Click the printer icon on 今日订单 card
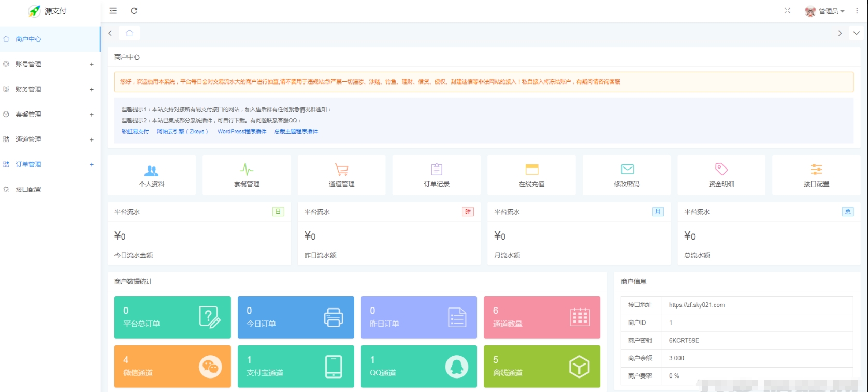This screenshot has height=392, width=868. (334, 317)
